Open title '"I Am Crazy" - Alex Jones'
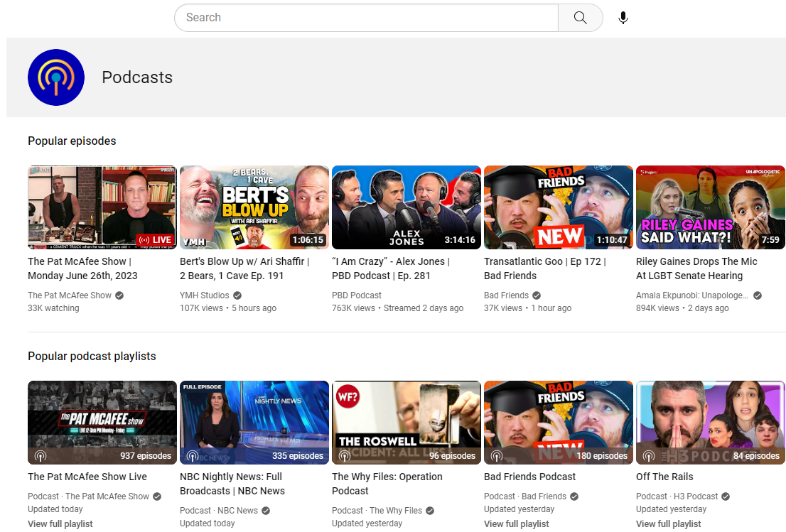The height and width of the screenshot is (532, 786). click(x=391, y=268)
